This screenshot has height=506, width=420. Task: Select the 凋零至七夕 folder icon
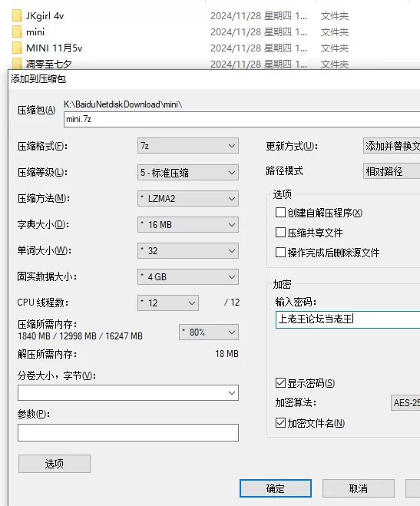coord(17,63)
